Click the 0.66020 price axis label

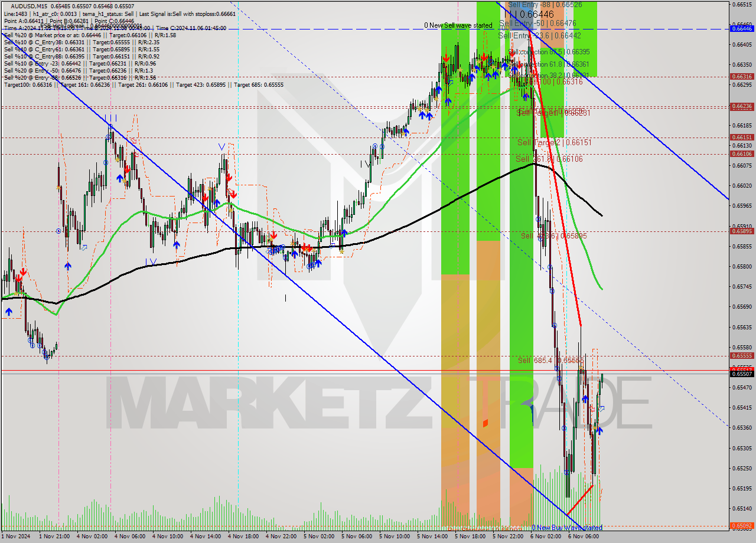[x=742, y=185]
